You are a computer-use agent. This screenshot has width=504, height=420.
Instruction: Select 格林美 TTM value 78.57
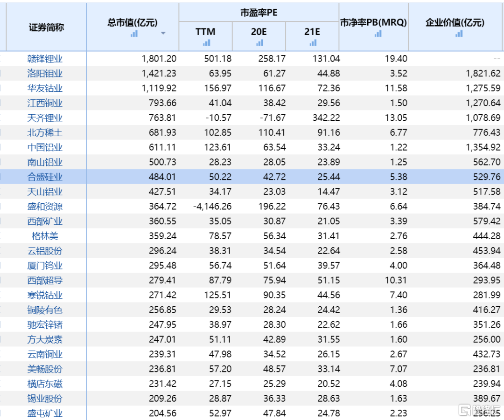[220, 236]
